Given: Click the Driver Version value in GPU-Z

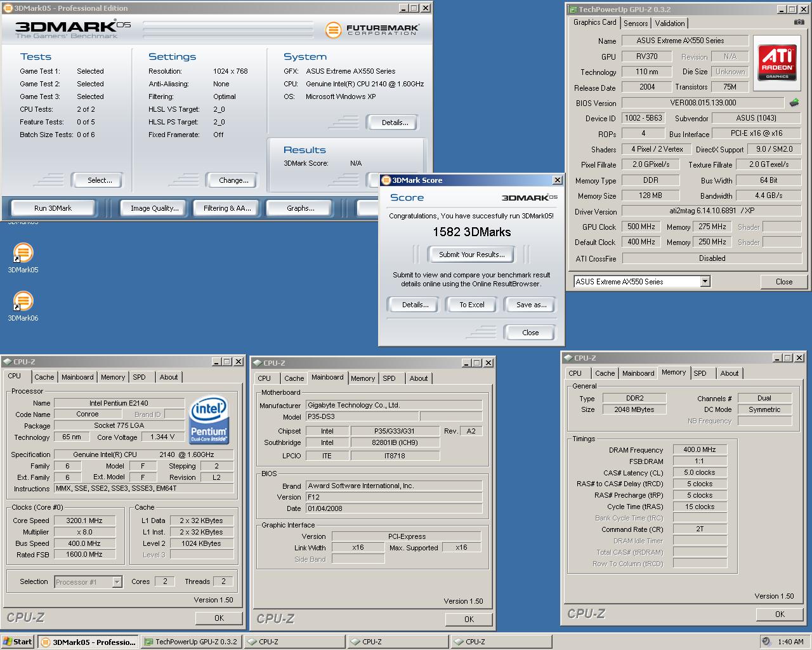Looking at the screenshot, I should click(712, 211).
